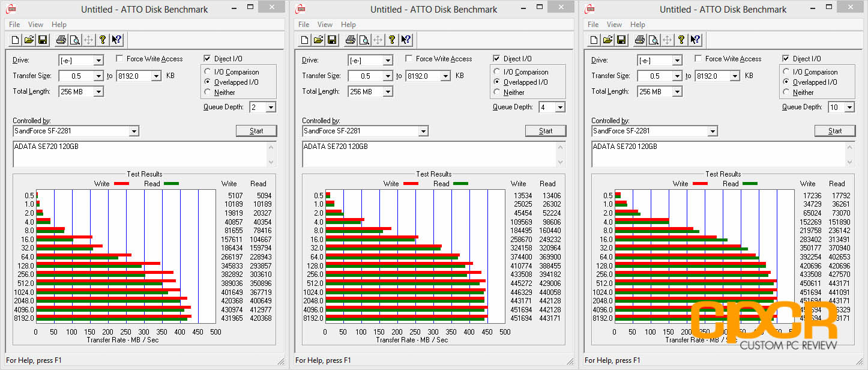Open 8192.0 size dropdown in Queue Depth 4 window

tap(445, 76)
